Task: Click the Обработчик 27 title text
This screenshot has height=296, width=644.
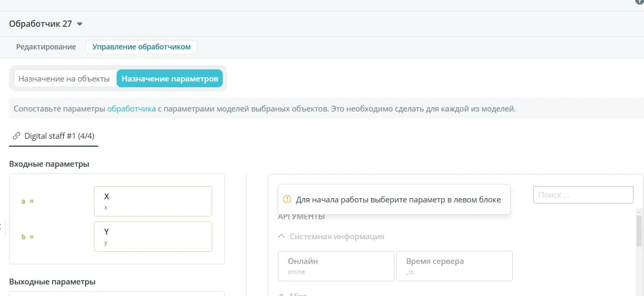Action: point(40,24)
